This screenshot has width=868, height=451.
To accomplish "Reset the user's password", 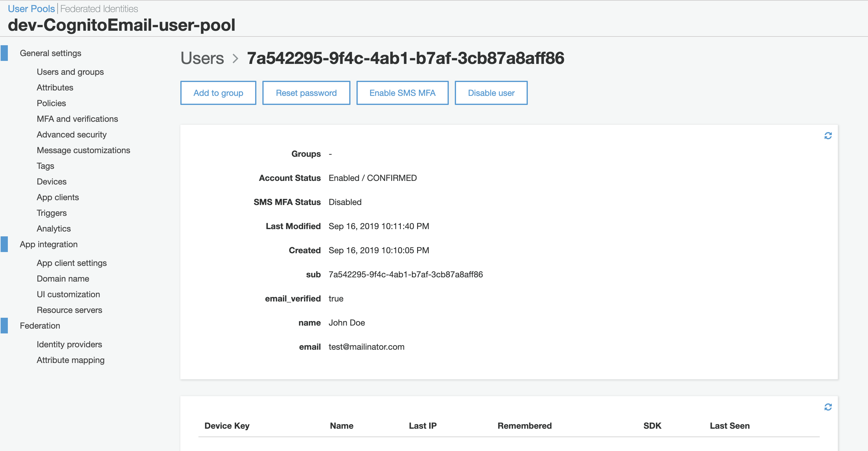I will coord(306,93).
